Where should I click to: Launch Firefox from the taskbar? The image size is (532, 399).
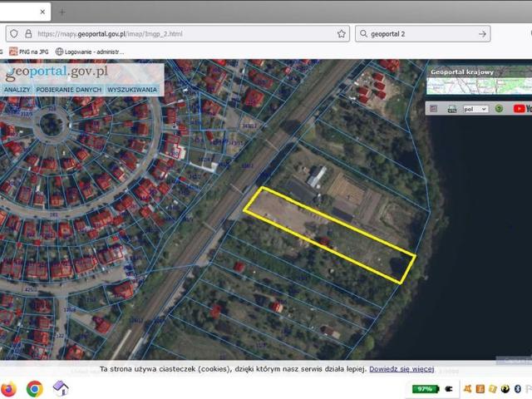9,388
